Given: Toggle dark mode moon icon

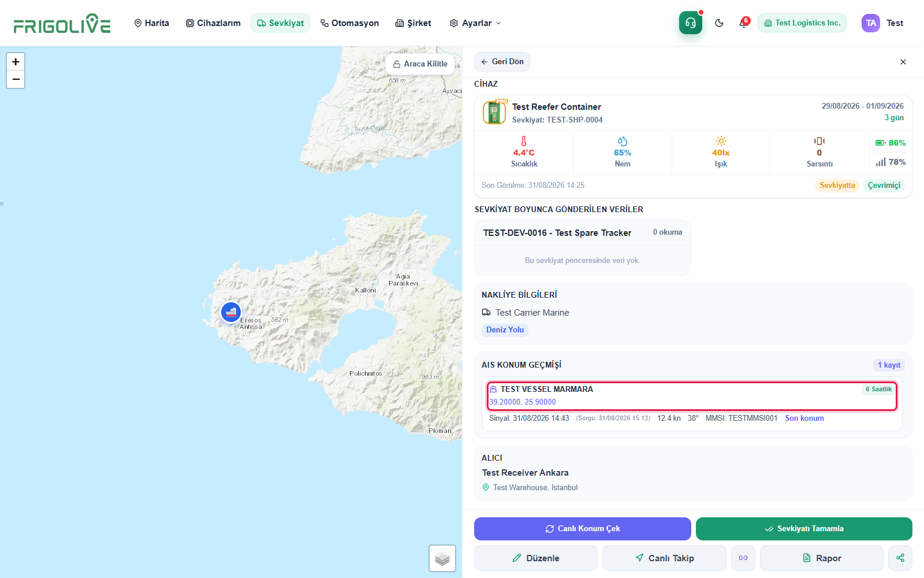Looking at the screenshot, I should coord(719,23).
